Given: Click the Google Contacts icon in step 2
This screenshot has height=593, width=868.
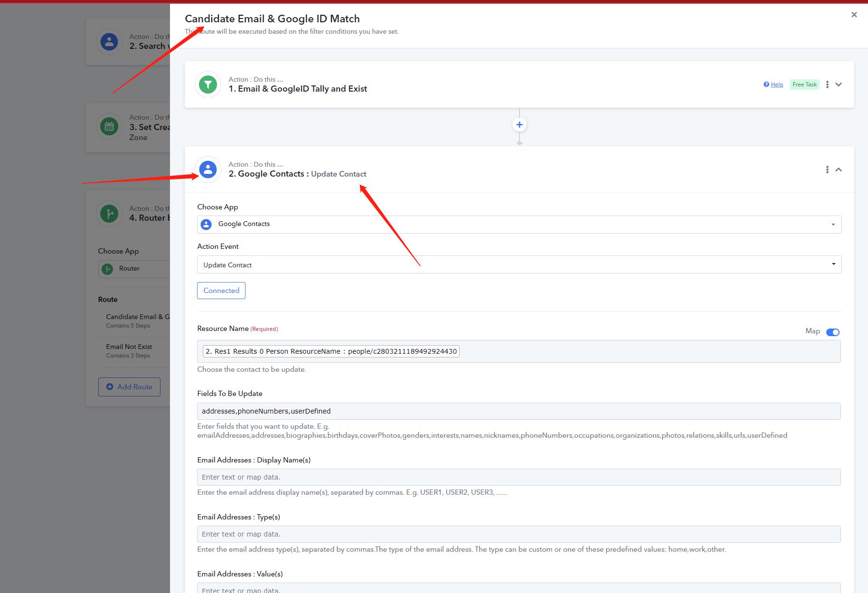Looking at the screenshot, I should (208, 169).
